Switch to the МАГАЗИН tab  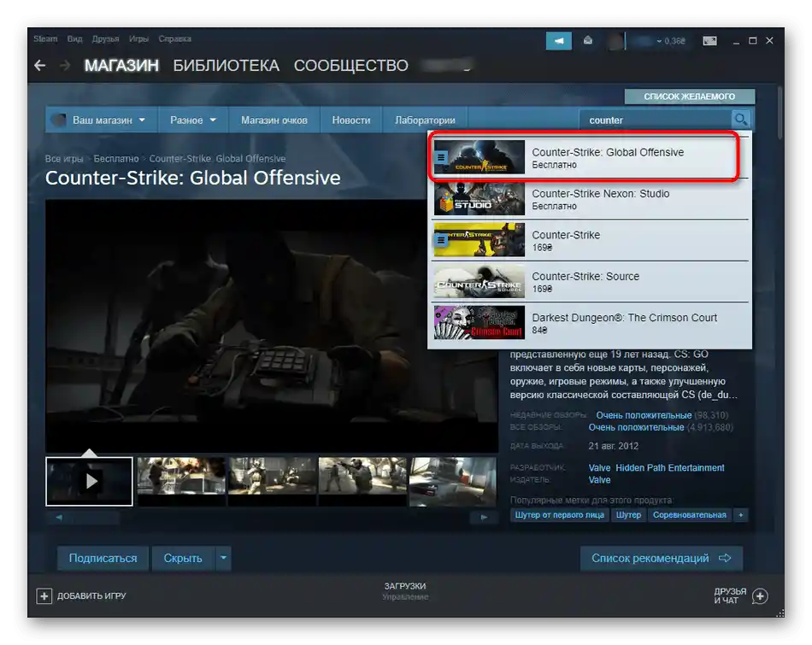point(121,66)
